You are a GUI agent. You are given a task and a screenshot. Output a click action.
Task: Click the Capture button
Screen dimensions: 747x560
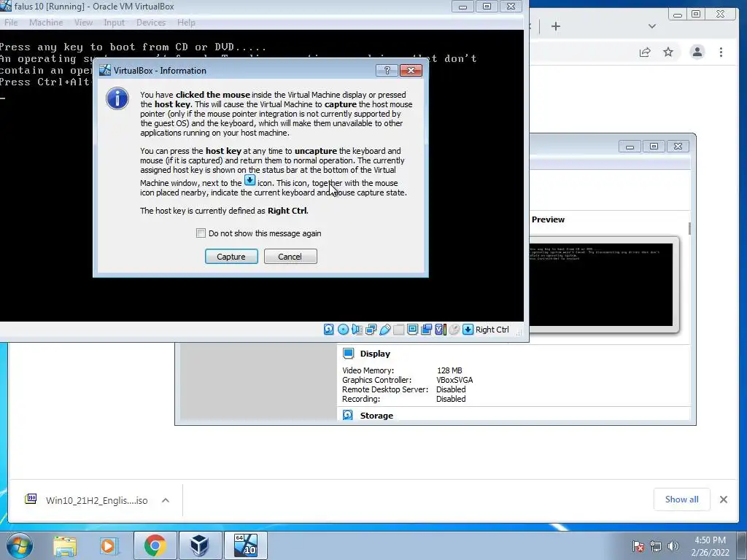pyautogui.click(x=231, y=256)
